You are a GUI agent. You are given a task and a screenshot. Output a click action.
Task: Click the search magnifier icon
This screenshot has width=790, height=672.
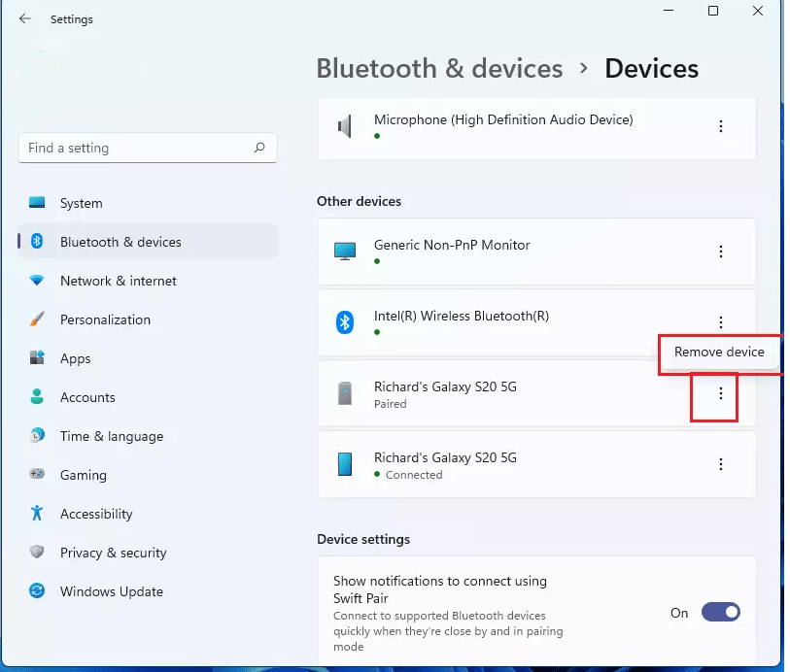(259, 148)
